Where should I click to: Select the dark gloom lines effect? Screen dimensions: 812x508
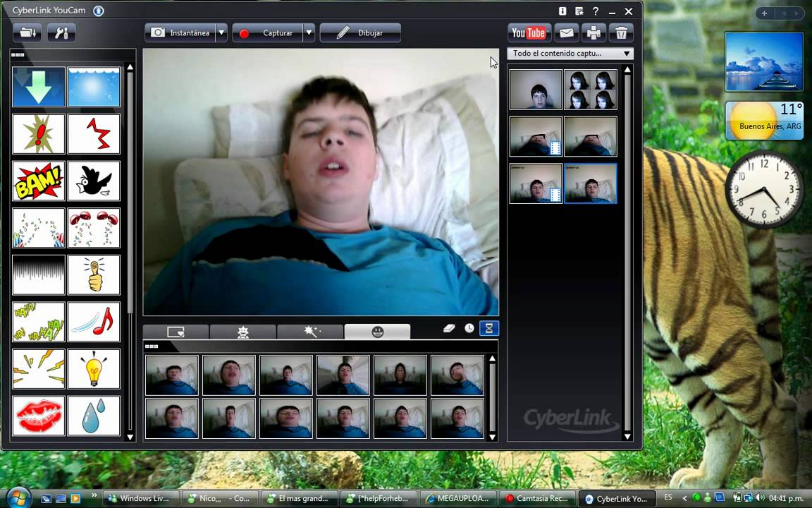pyautogui.click(x=38, y=274)
